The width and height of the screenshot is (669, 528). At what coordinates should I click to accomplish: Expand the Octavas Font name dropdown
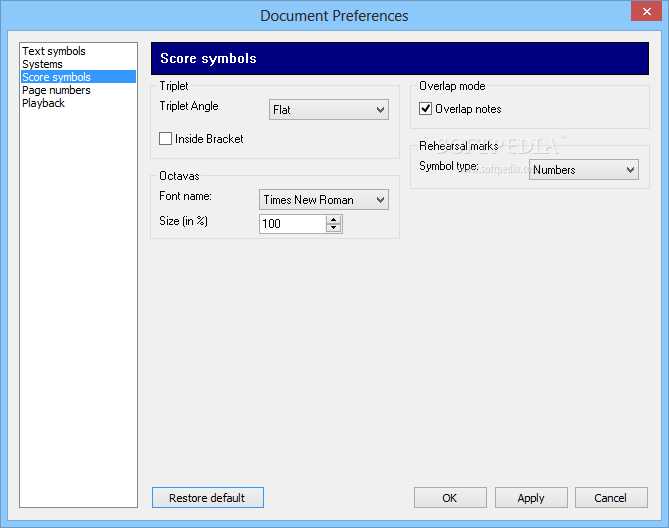(324, 200)
